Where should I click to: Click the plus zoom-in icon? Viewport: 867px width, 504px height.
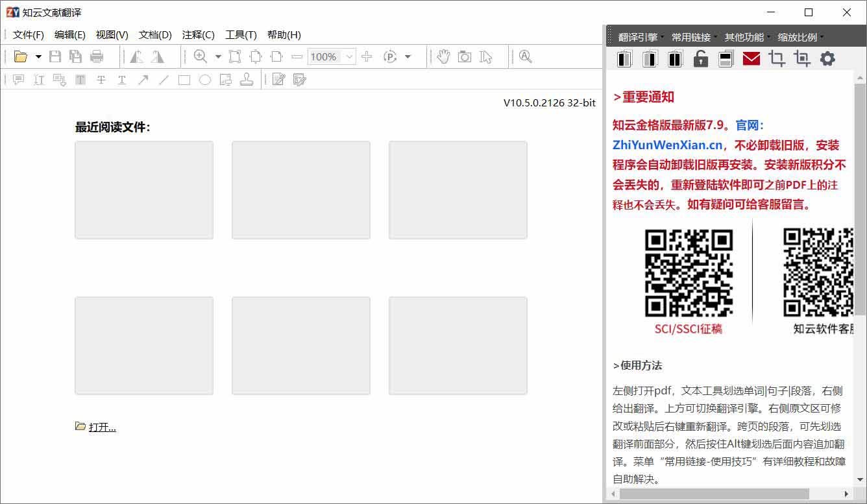[x=367, y=56]
